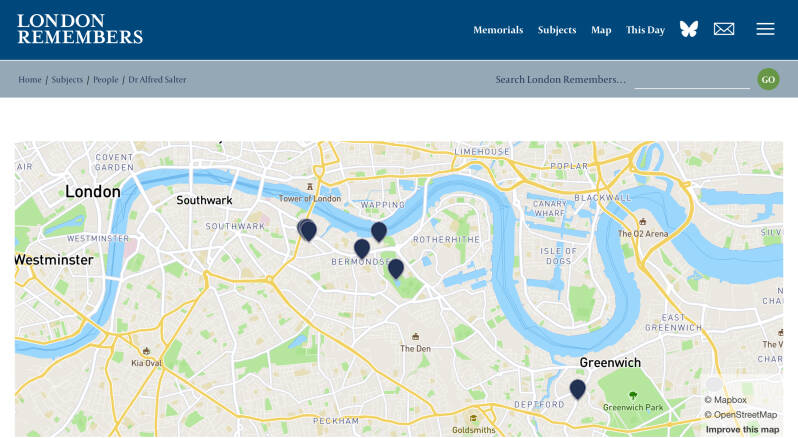
Task: Go to People breadcrumb link
Action: point(105,79)
